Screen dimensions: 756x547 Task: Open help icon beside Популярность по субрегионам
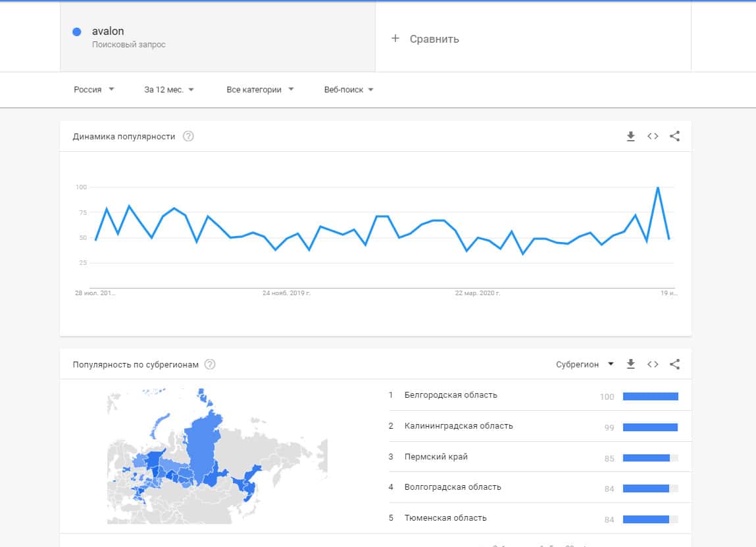tap(210, 364)
